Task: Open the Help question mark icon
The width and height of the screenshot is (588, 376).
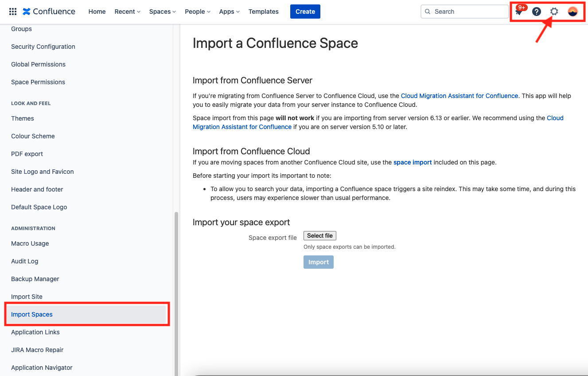Action: [537, 12]
